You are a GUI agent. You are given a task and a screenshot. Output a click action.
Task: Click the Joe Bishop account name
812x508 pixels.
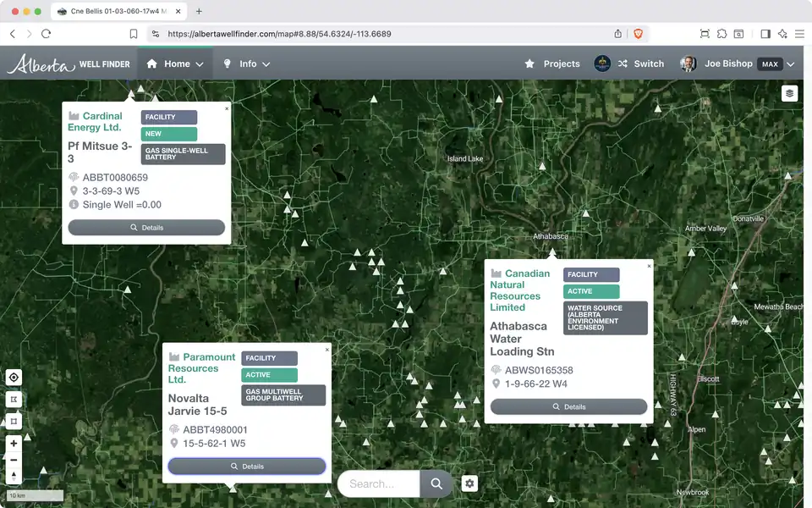click(728, 63)
